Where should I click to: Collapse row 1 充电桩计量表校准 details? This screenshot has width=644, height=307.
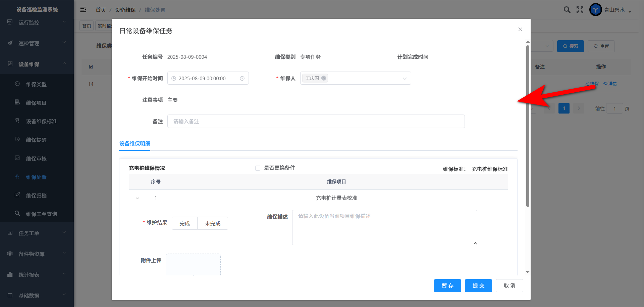click(137, 198)
